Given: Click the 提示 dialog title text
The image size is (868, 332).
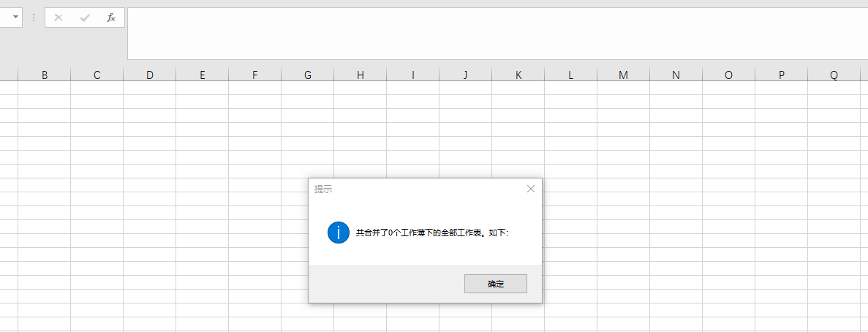Looking at the screenshot, I should (x=323, y=189).
